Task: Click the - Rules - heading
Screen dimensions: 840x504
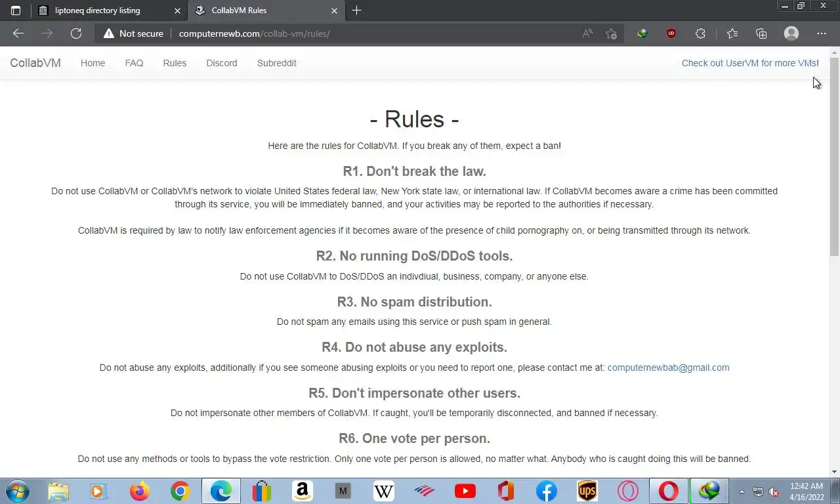Action: click(x=414, y=119)
